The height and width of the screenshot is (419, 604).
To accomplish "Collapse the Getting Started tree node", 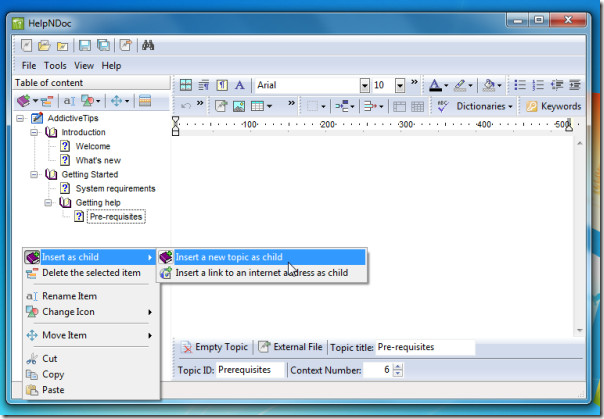I will [x=34, y=174].
